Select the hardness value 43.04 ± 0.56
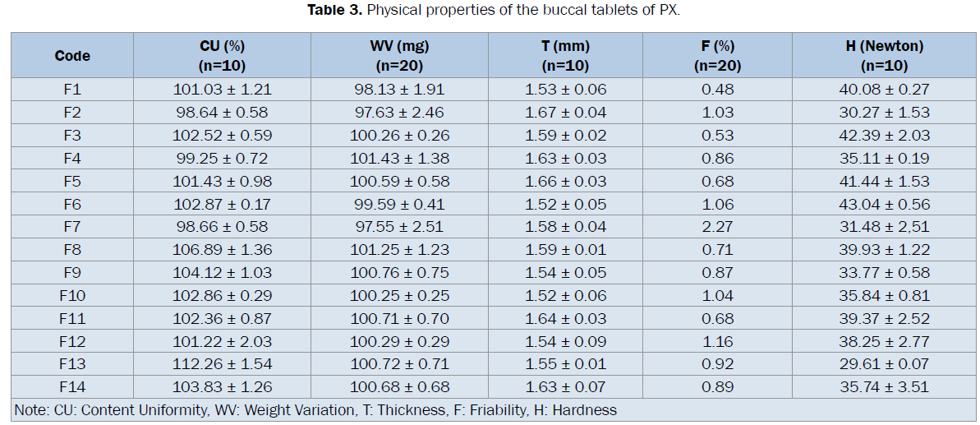This screenshot has height=425, width=980. point(884,204)
